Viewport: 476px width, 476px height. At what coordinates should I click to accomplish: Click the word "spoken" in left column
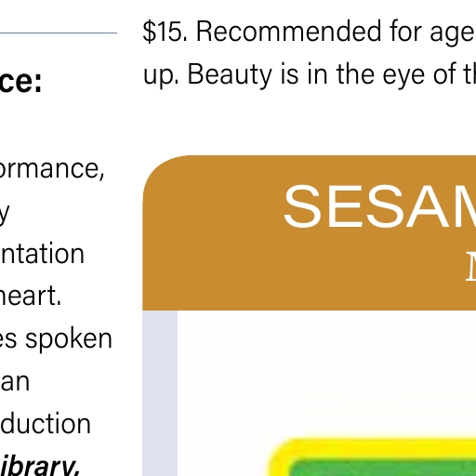coord(69,340)
